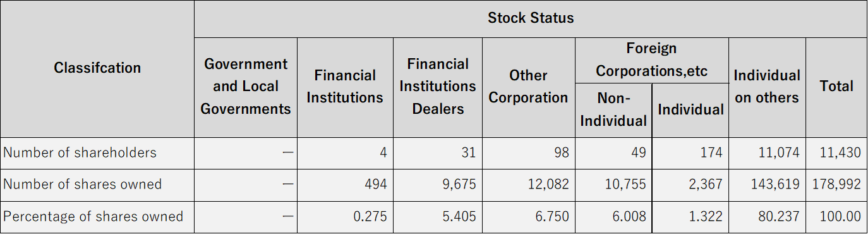Select the cell with value 178,992
Image resolution: width=868 pixels, height=234 pixels.
(x=836, y=185)
